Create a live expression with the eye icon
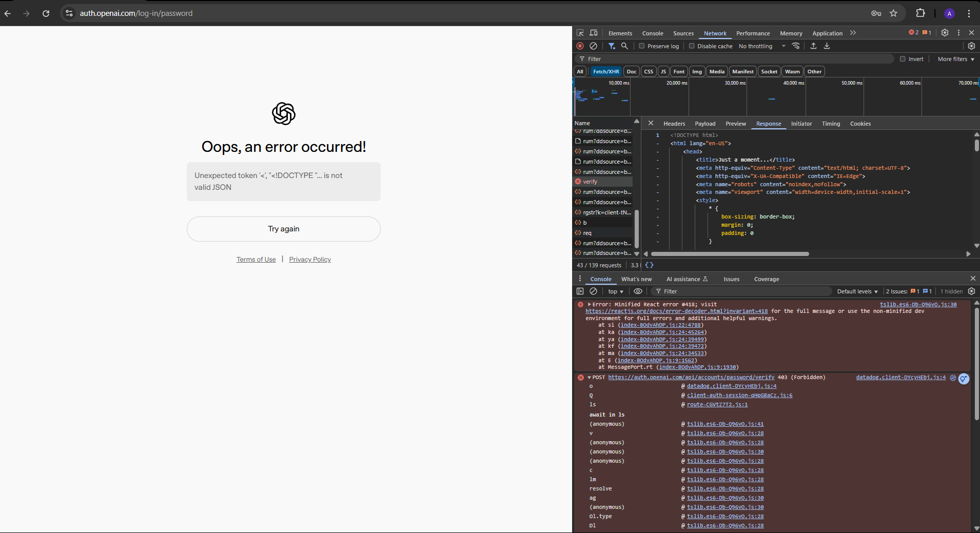This screenshot has height=533, width=980. point(638,291)
